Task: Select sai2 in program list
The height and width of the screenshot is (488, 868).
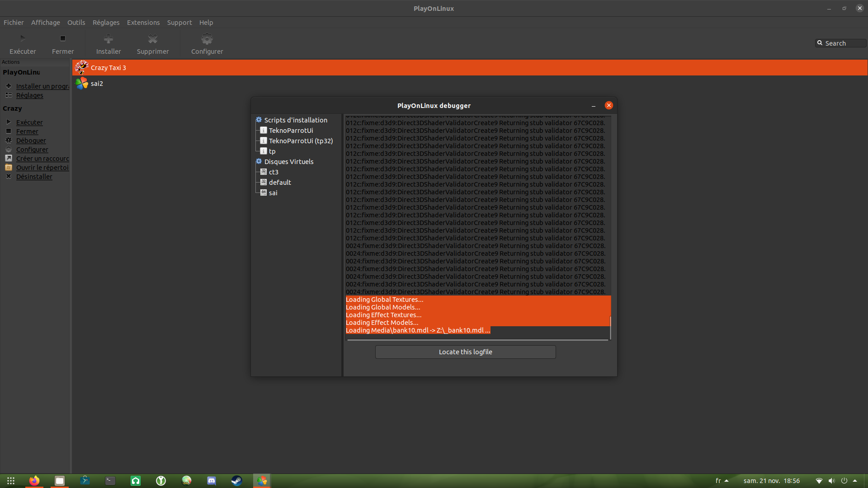Action: [470, 84]
